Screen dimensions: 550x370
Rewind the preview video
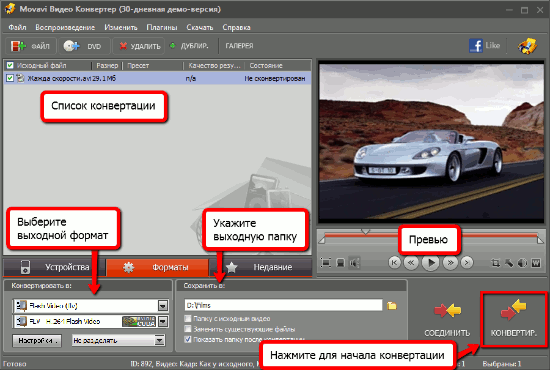point(411,262)
